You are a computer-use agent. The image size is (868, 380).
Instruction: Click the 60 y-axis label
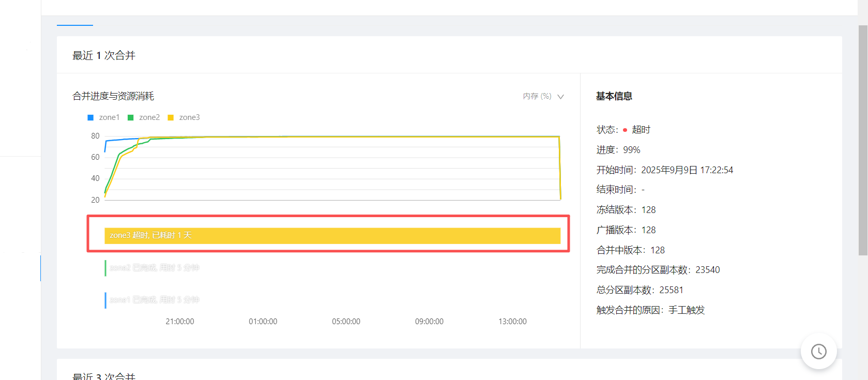[95, 157]
